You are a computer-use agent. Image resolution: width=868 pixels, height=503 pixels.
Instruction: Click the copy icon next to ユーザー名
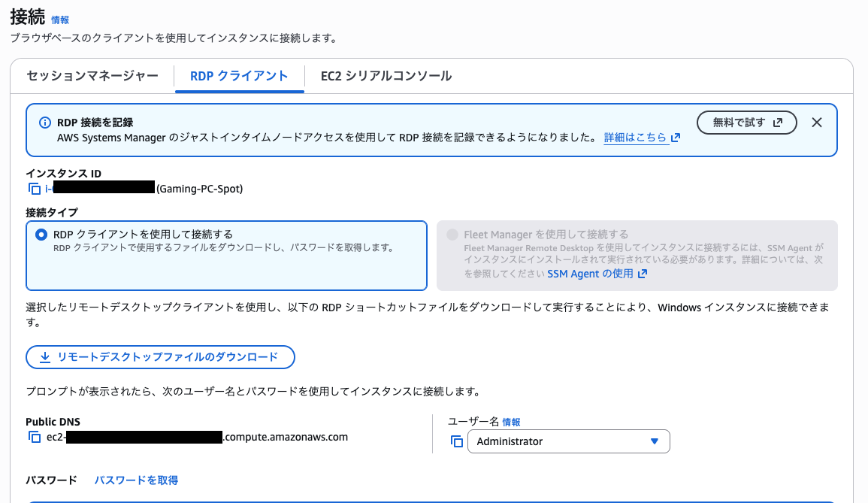coord(456,442)
